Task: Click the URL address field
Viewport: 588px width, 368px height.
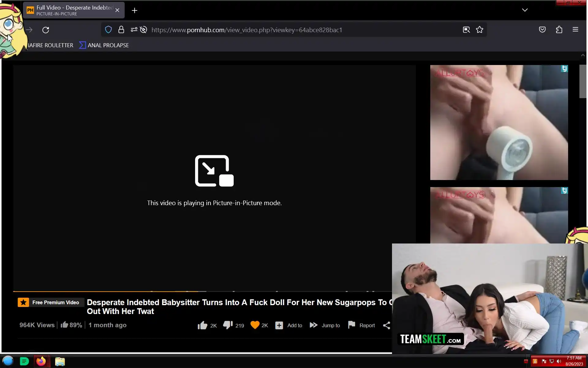Action: pyautogui.click(x=247, y=30)
